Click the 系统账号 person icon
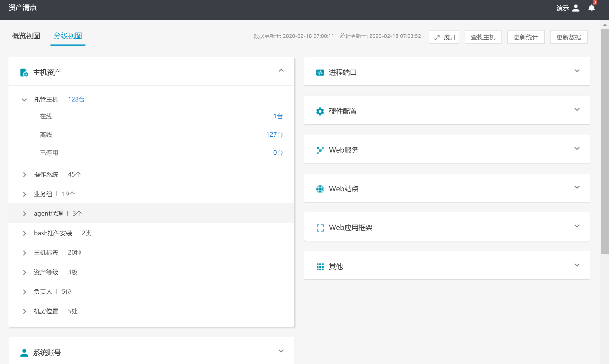 coord(24,353)
